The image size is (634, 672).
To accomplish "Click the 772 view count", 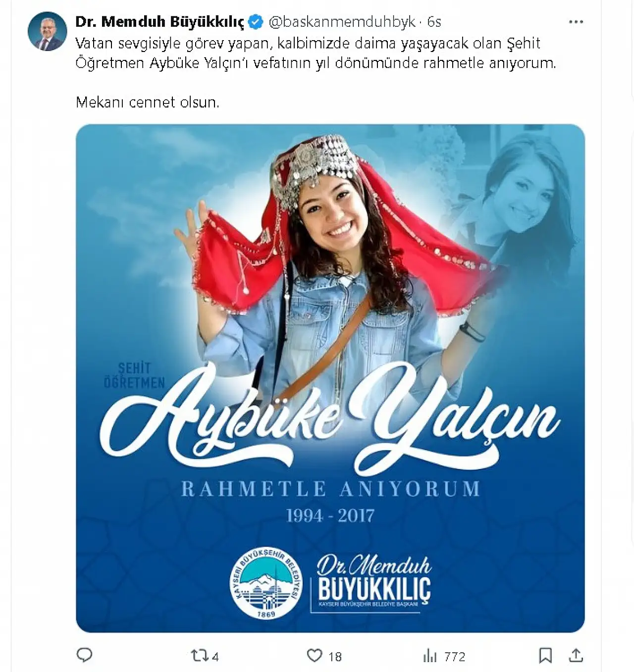I will coord(455,657).
